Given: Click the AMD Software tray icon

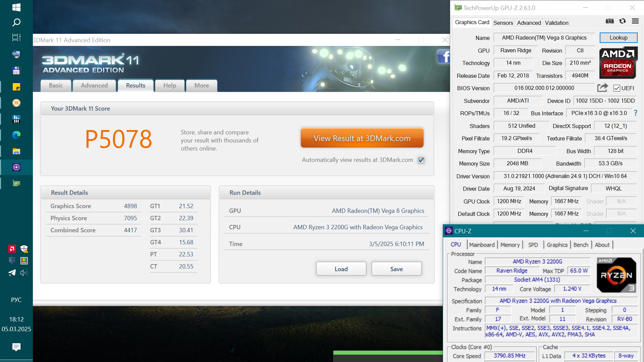Looking at the screenshot, I should pyautogui.click(x=12, y=249).
